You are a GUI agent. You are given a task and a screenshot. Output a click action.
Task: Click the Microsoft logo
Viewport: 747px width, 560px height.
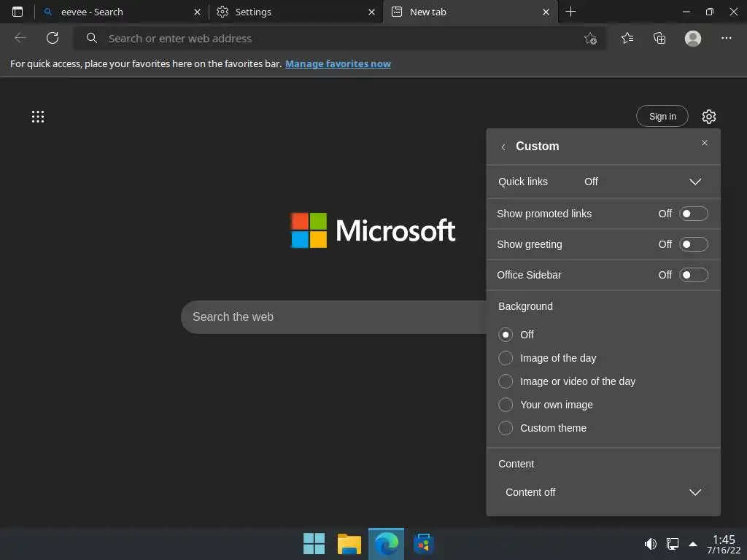(373, 230)
